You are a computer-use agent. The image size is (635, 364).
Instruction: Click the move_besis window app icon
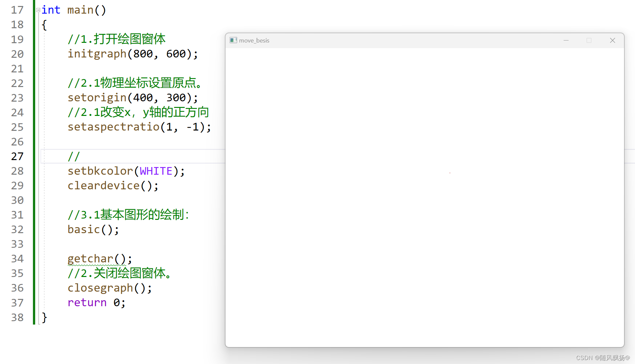(233, 40)
